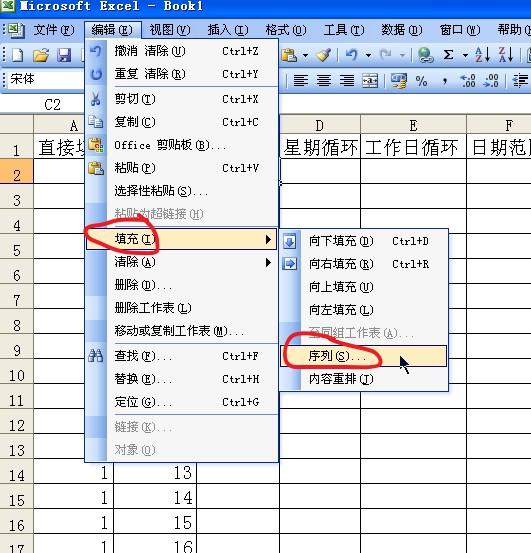Click the Undo arrow toolbar icon
This screenshot has height=553, width=531.
click(x=352, y=55)
